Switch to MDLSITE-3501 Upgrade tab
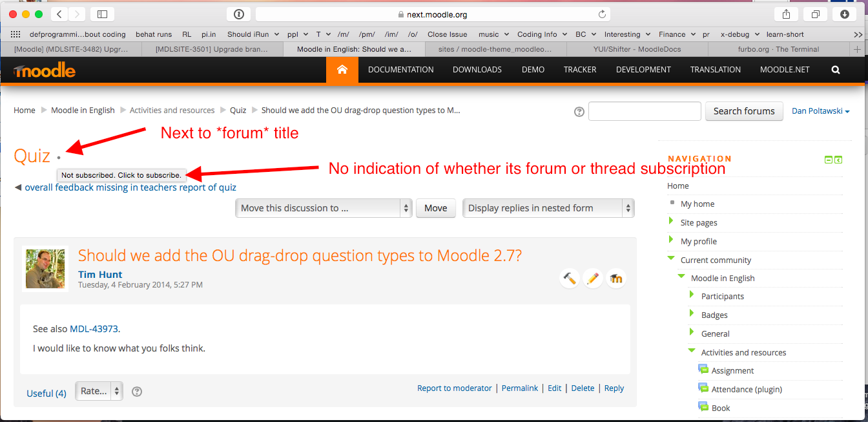Screen dimensions: 868x422 [212, 49]
